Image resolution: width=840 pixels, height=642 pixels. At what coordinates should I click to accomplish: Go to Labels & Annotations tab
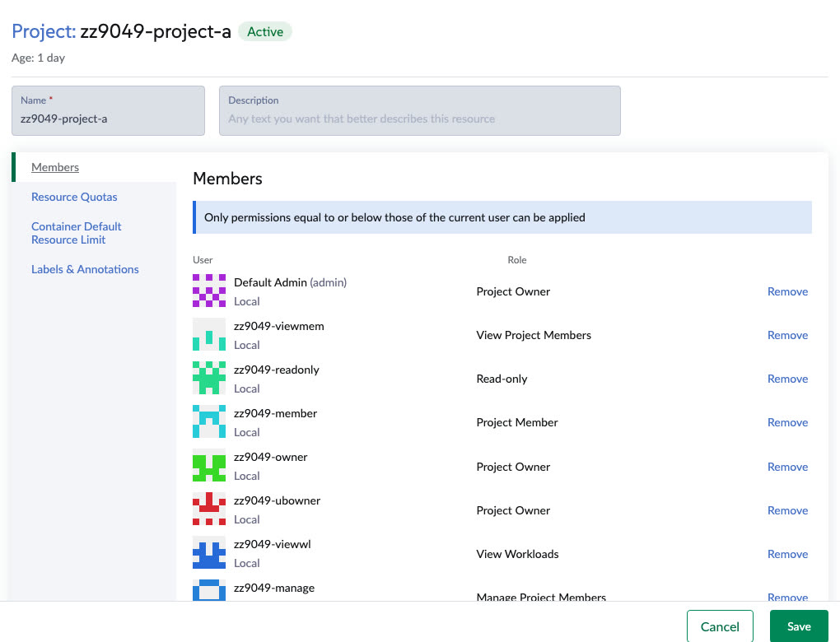pos(85,269)
